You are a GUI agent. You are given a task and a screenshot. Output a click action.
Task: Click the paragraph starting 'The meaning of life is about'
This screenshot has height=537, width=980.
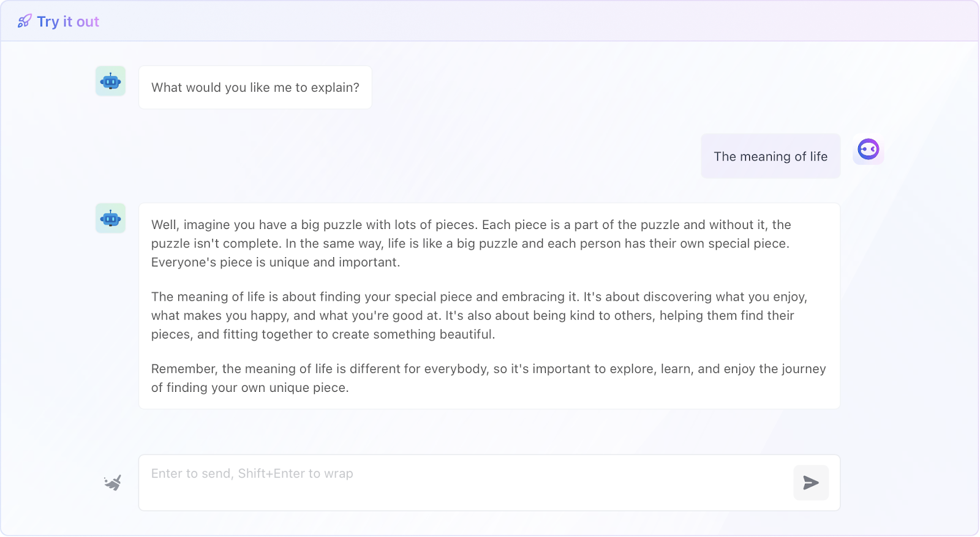[480, 315]
